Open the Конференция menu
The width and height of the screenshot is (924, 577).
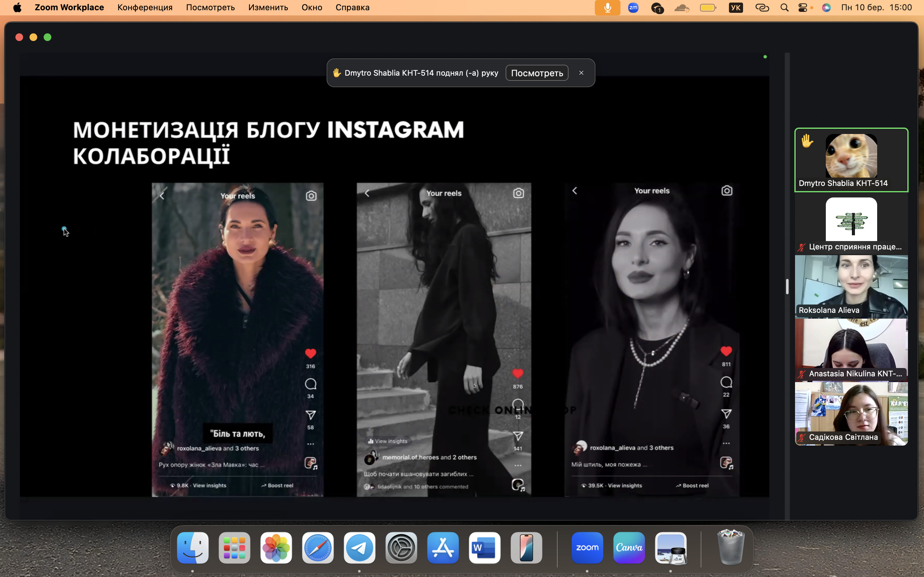[145, 8]
